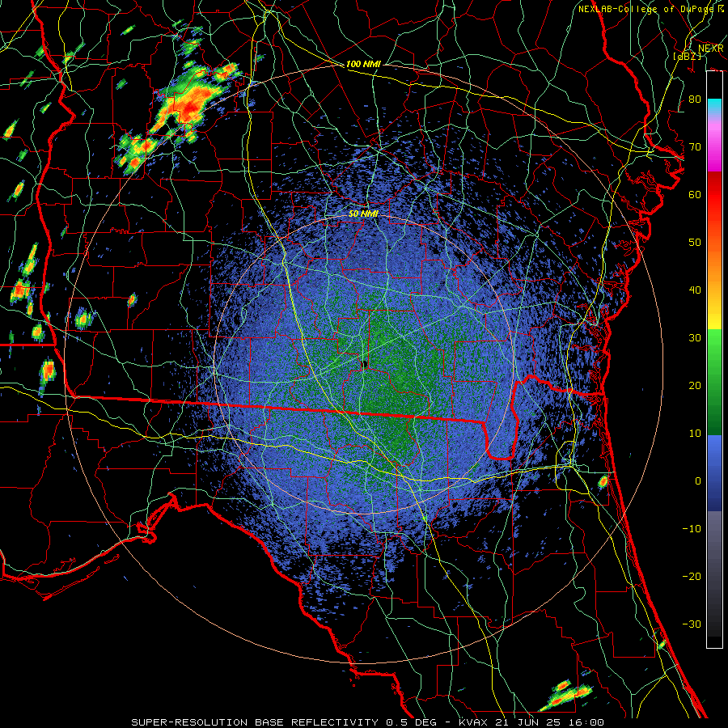
Task: Click the black radar site marker at the rings' center
Action: pos(365,365)
